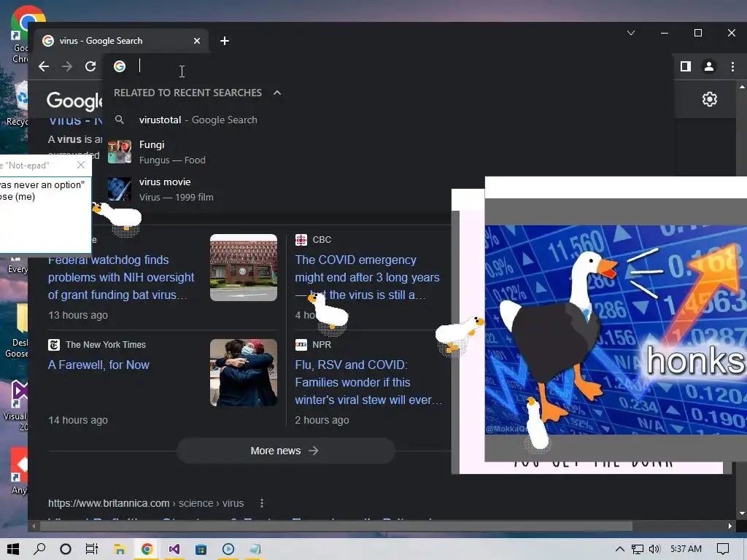The width and height of the screenshot is (747, 560).
Task: Collapse Related to Recent Searches section
Action: [x=277, y=93]
